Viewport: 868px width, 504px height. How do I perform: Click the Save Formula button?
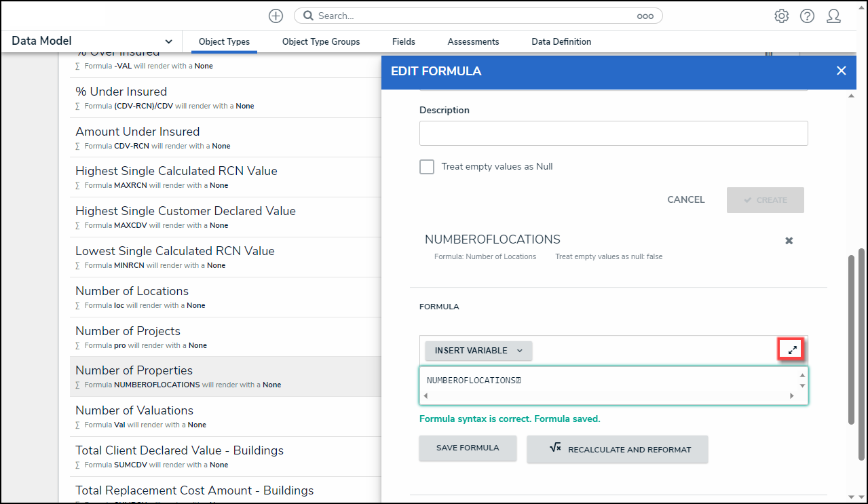468,448
